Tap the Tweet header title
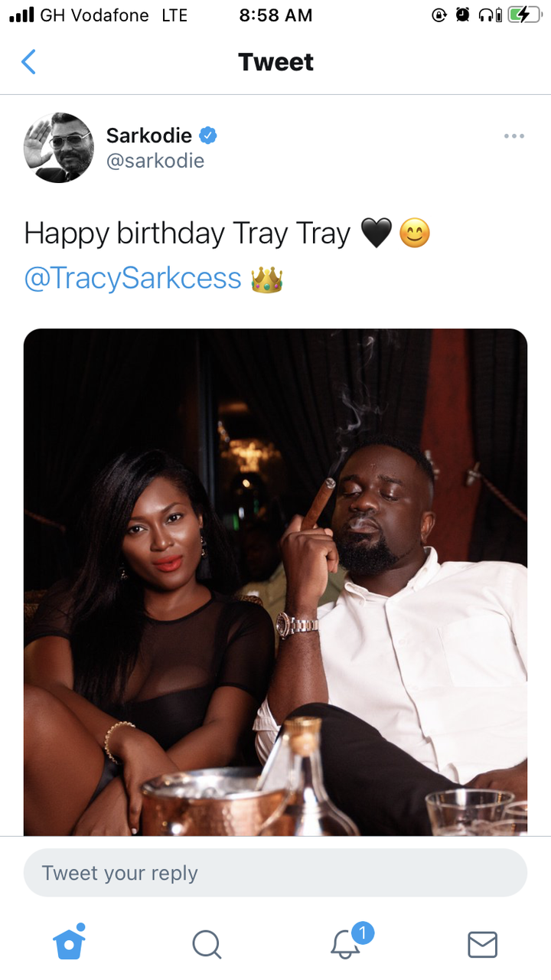This screenshot has height=980, width=551. [275, 62]
